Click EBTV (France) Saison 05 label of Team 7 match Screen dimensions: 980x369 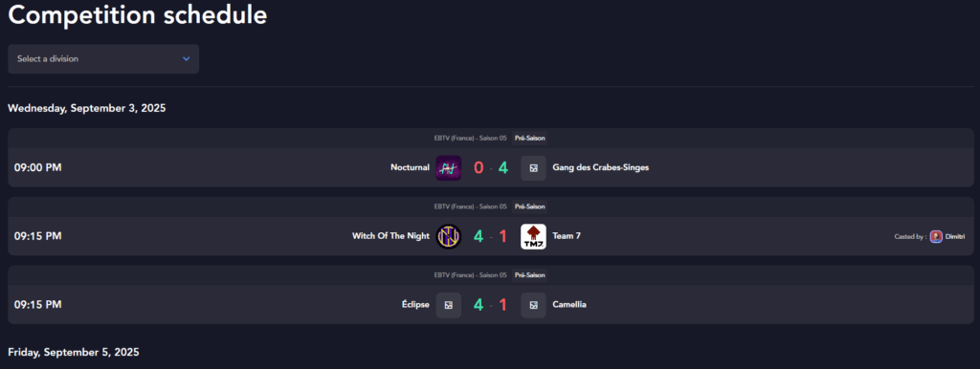(470, 206)
